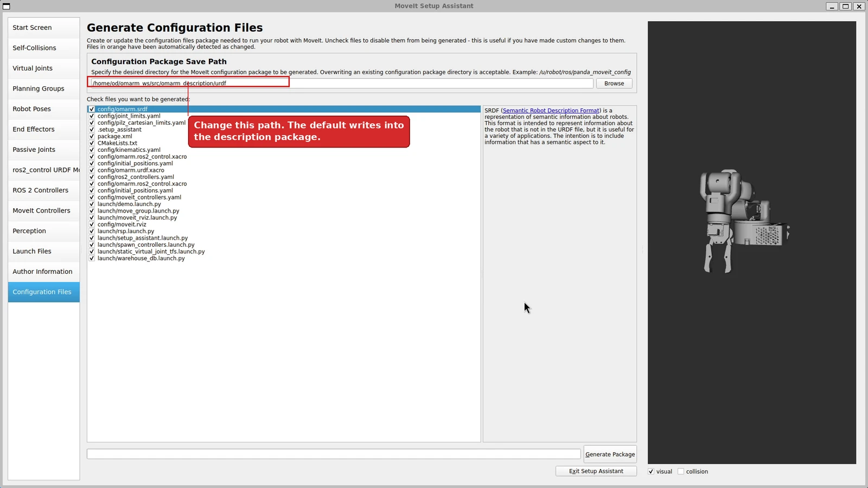Go to the Start Screen step
The width and height of the screenshot is (868, 488).
43,28
